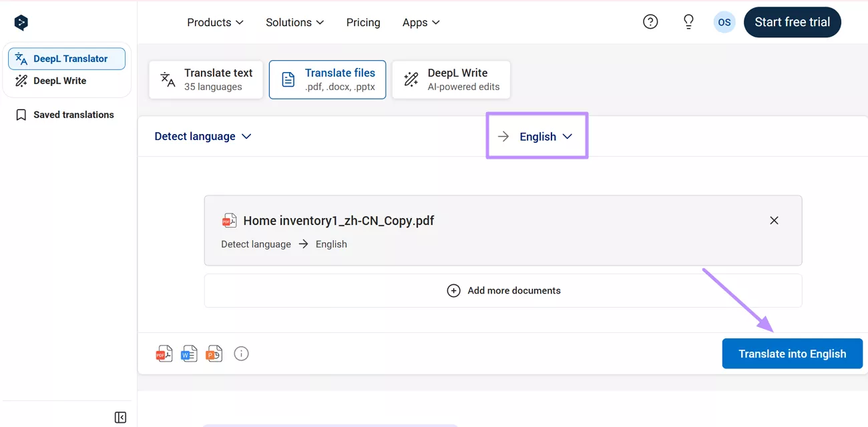Click Add more documents
The image size is (868, 427).
point(503,290)
